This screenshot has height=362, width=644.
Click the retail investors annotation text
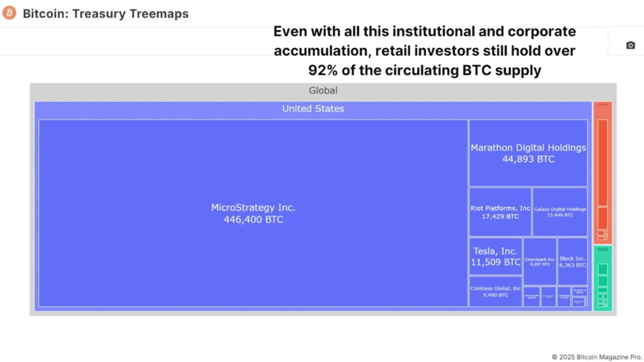[x=425, y=51]
